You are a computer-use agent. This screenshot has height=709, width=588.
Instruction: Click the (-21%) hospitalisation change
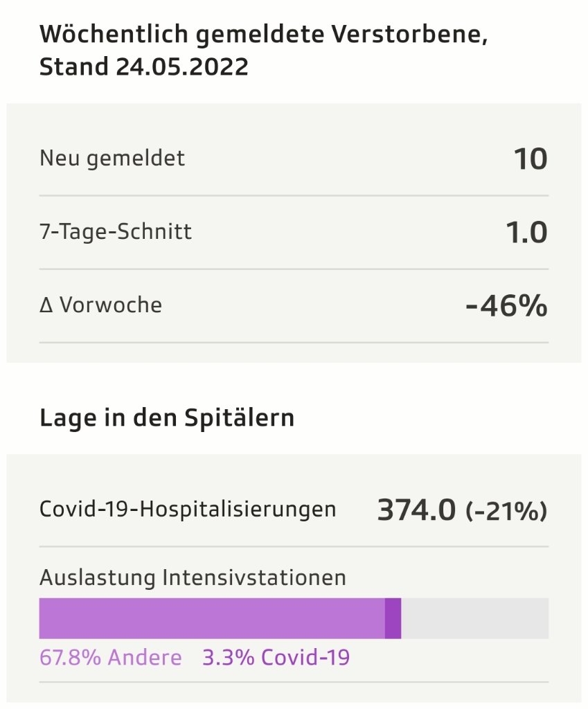(x=506, y=512)
